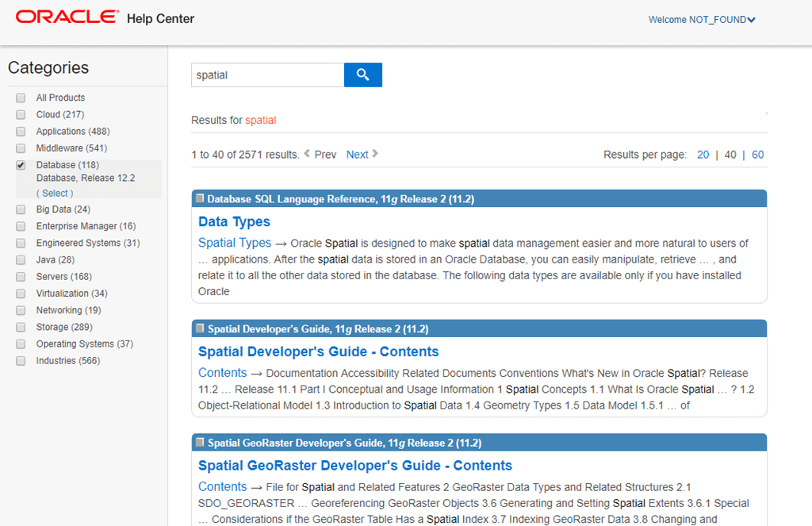Click the '1 to 40 of 2571 results' text

point(246,155)
